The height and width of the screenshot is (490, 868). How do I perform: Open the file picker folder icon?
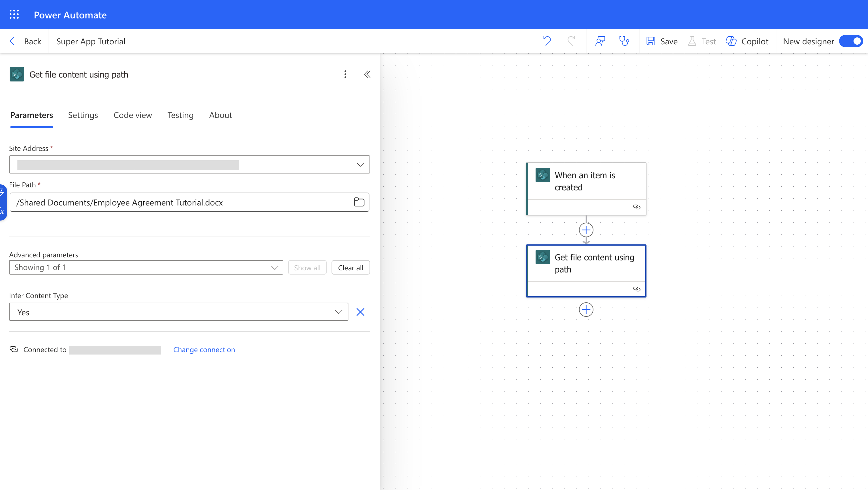pos(359,202)
